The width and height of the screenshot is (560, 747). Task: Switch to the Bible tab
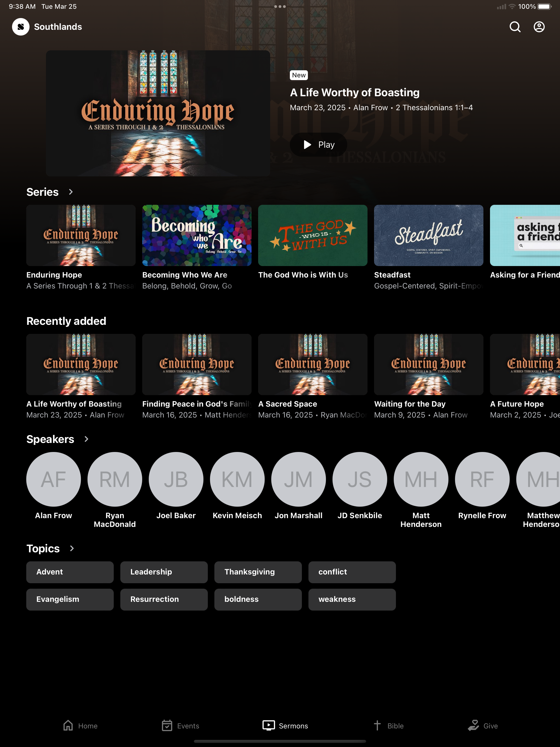[x=389, y=726]
